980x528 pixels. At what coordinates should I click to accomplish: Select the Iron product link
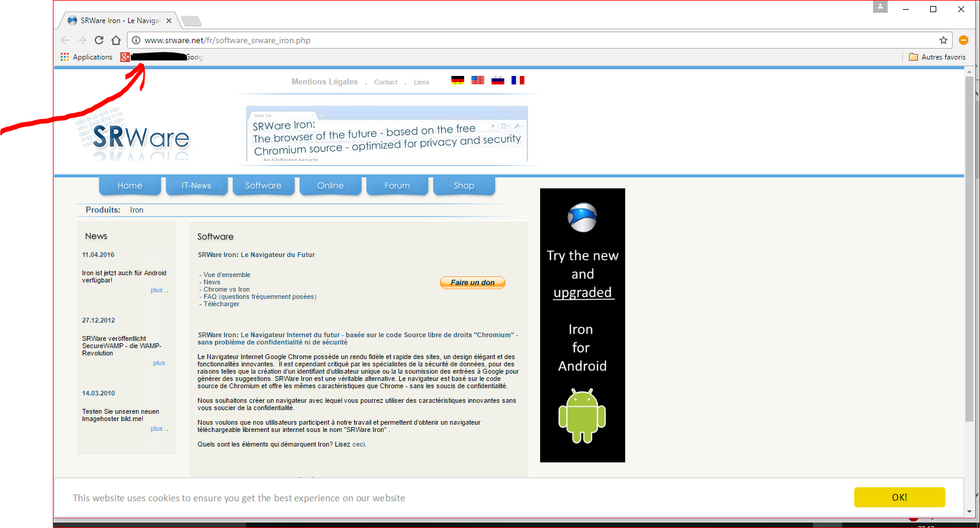[x=137, y=210]
